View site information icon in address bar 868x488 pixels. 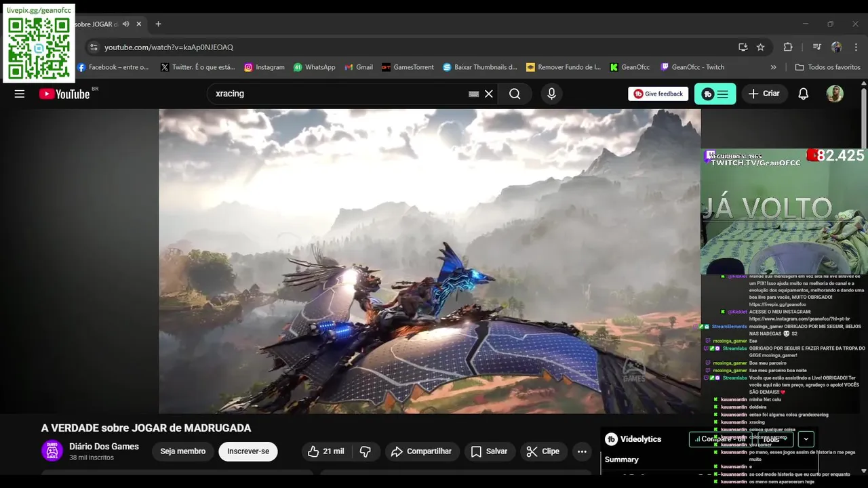94,47
